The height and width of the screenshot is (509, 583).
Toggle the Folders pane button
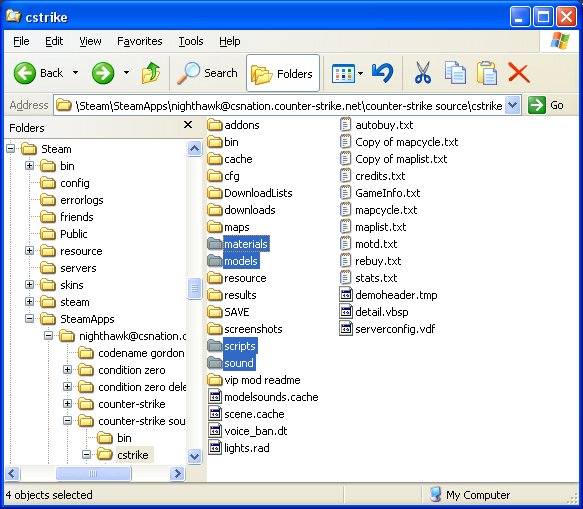click(283, 73)
